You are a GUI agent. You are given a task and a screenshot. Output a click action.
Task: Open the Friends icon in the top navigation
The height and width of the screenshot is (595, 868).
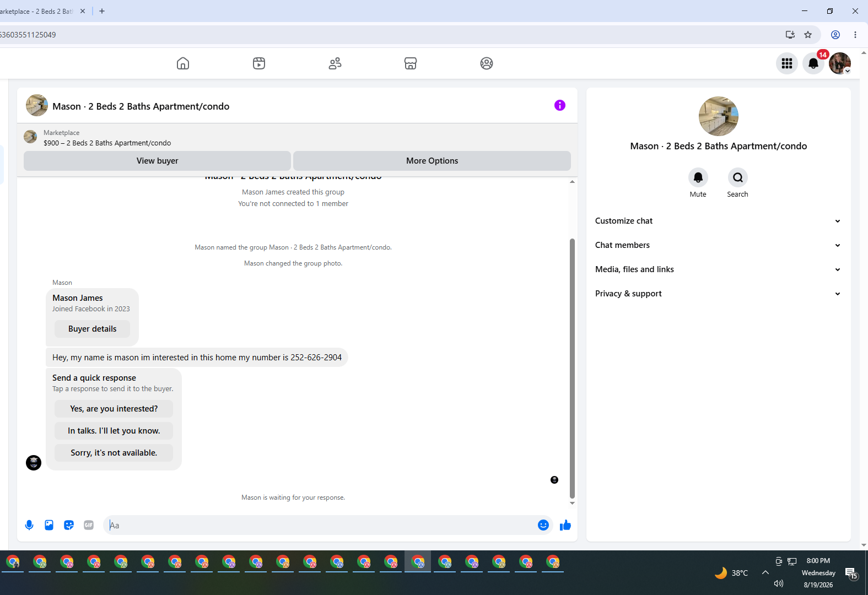pos(335,63)
